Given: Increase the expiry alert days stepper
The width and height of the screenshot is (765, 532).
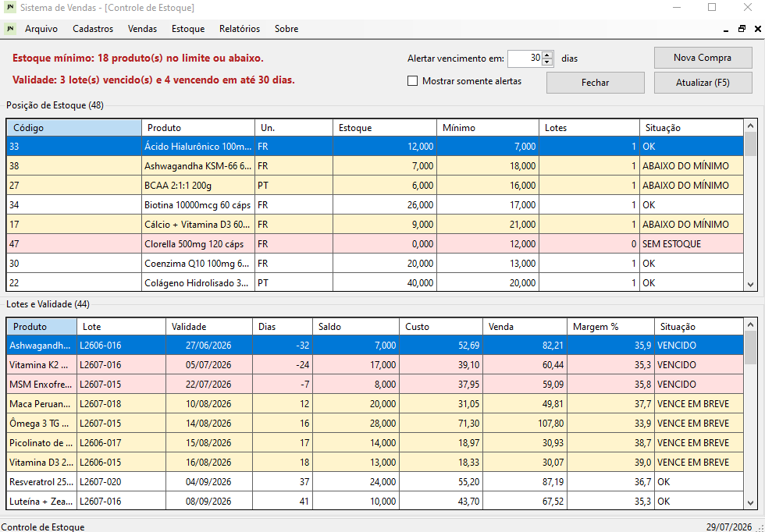Looking at the screenshot, I should tap(547, 55).
